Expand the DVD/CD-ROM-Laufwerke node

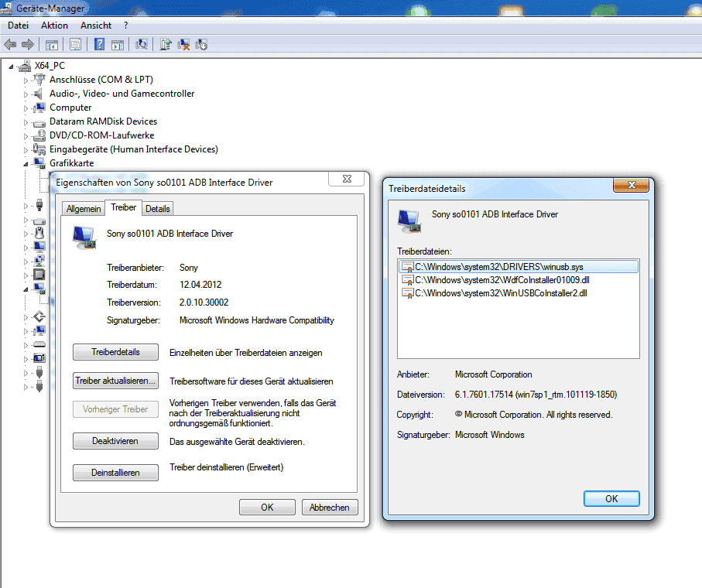pos(26,136)
